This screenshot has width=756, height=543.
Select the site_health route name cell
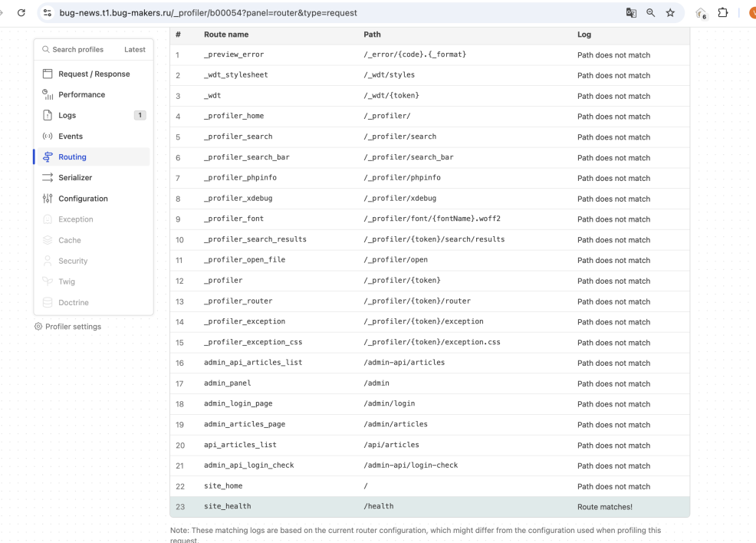pyautogui.click(x=228, y=506)
